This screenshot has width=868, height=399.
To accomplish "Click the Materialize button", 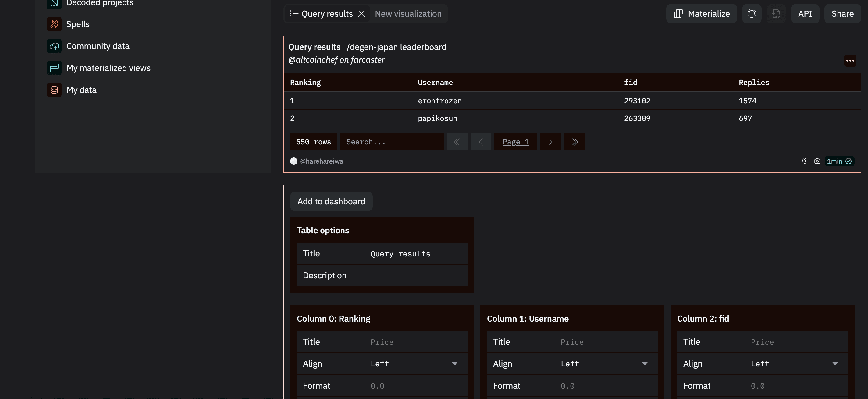I will point(701,14).
